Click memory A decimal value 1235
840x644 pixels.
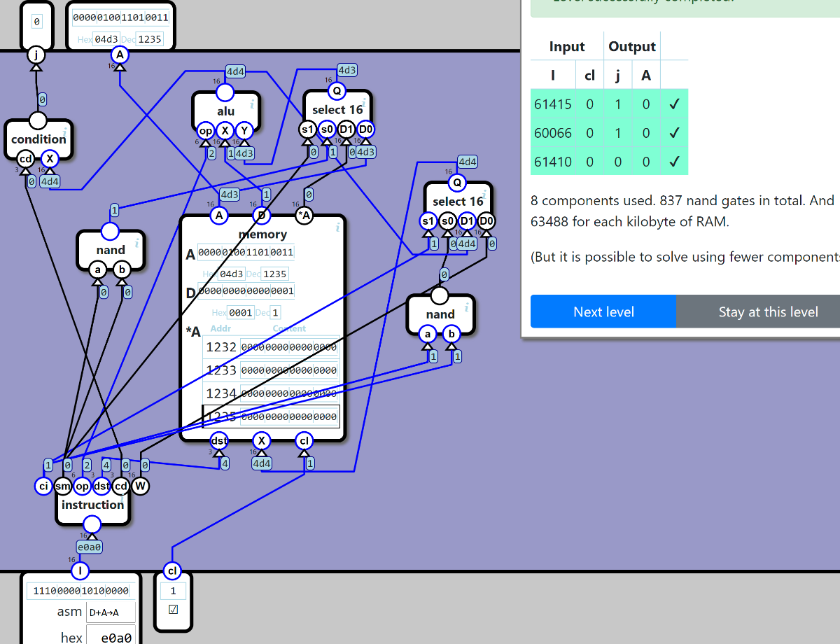(x=275, y=274)
